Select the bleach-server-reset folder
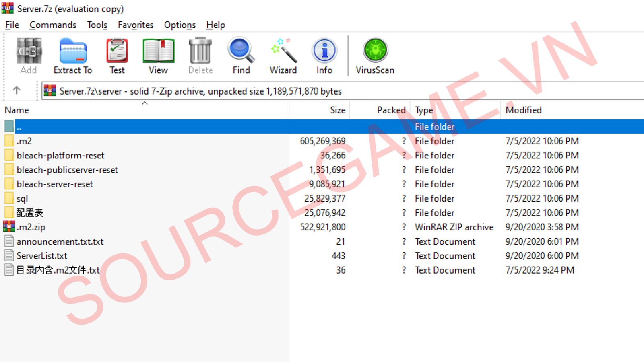The height and width of the screenshot is (362, 644). 55,184
